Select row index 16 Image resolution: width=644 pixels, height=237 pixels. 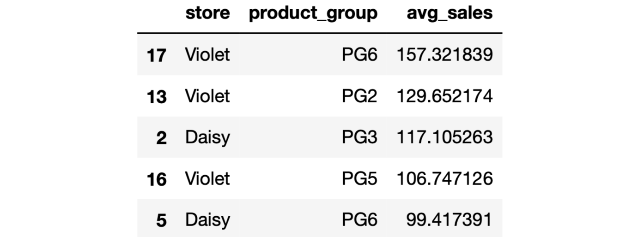(x=156, y=179)
